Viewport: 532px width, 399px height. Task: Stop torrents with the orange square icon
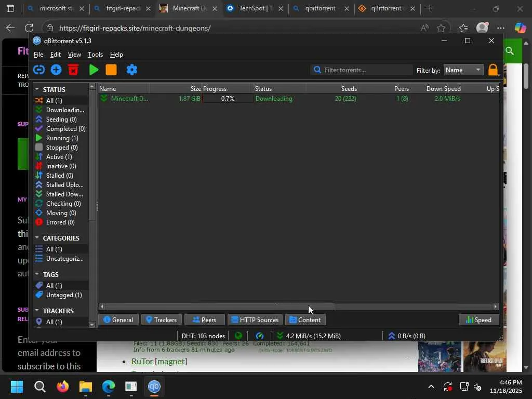coord(111,70)
